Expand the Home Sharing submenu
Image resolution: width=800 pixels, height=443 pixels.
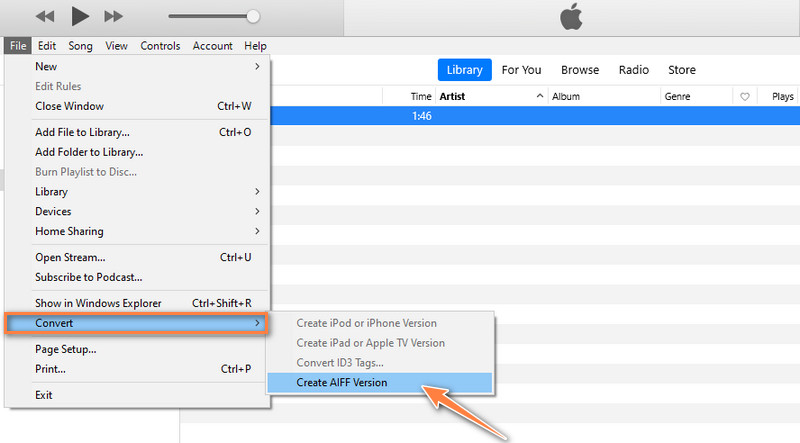[x=137, y=231]
